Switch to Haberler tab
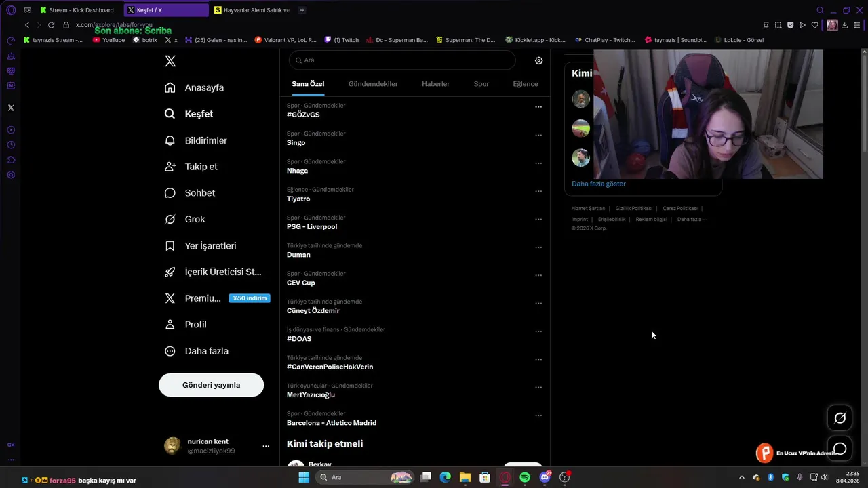The height and width of the screenshot is (488, 868). (x=435, y=84)
